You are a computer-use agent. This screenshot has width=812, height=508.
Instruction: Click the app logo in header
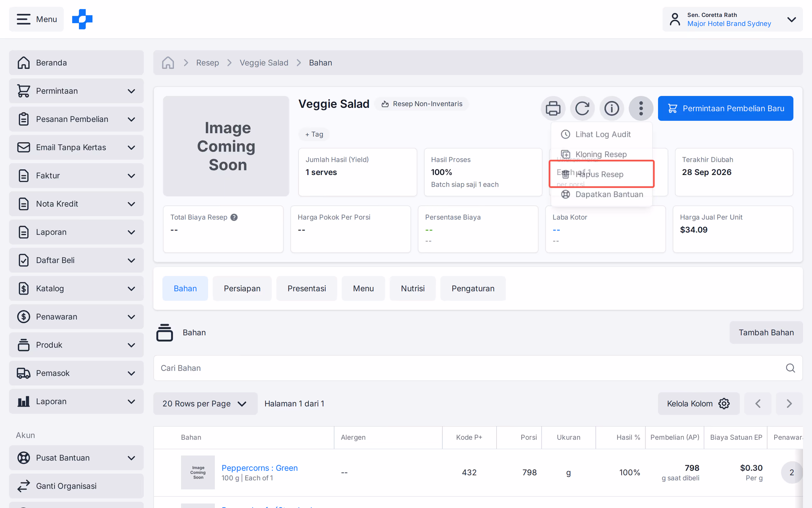(82, 19)
